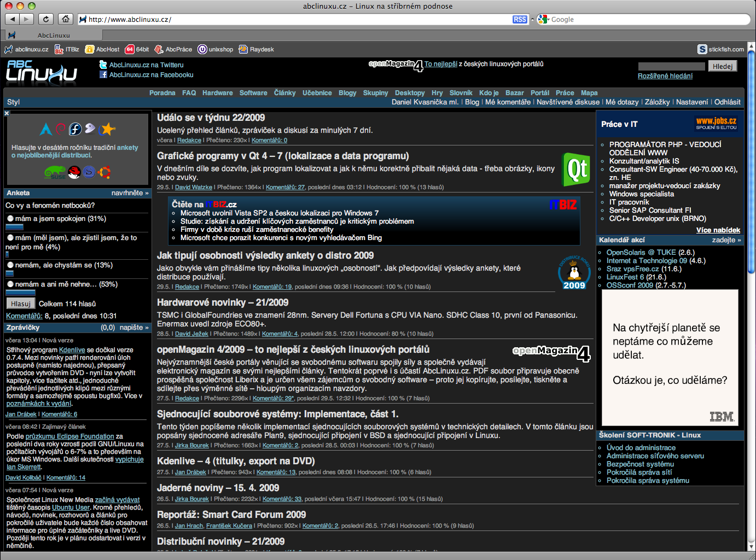Select poll option 'mám a jsem spokojen'
This screenshot has width=756, height=560.
coord(10,219)
